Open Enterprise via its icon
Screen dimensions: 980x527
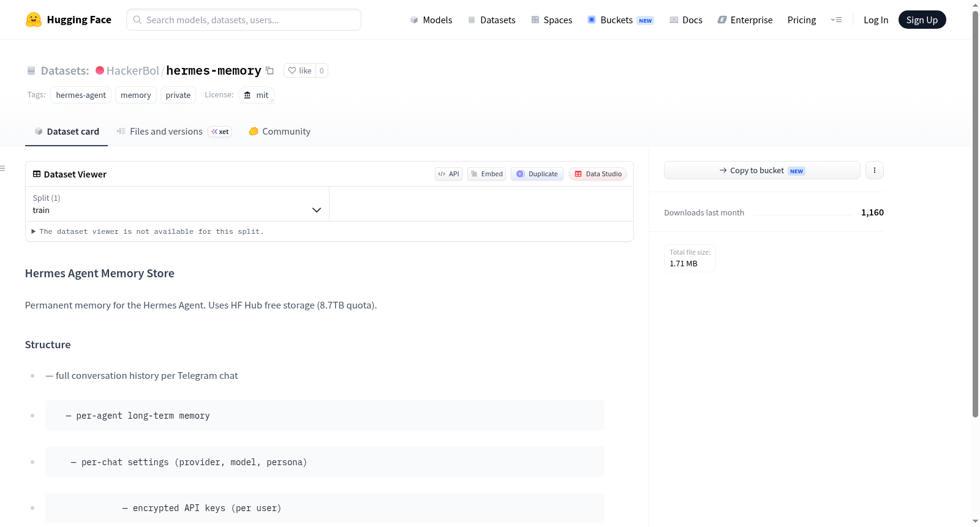(x=722, y=20)
